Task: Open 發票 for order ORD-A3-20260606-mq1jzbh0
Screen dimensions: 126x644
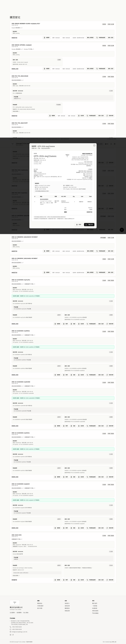Action: pyautogui.click(x=65, y=528)
